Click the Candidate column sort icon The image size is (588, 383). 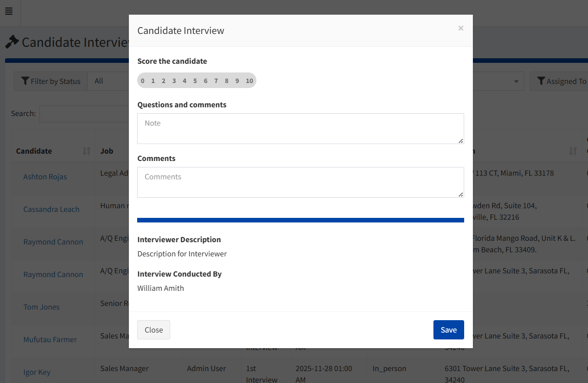(x=86, y=151)
